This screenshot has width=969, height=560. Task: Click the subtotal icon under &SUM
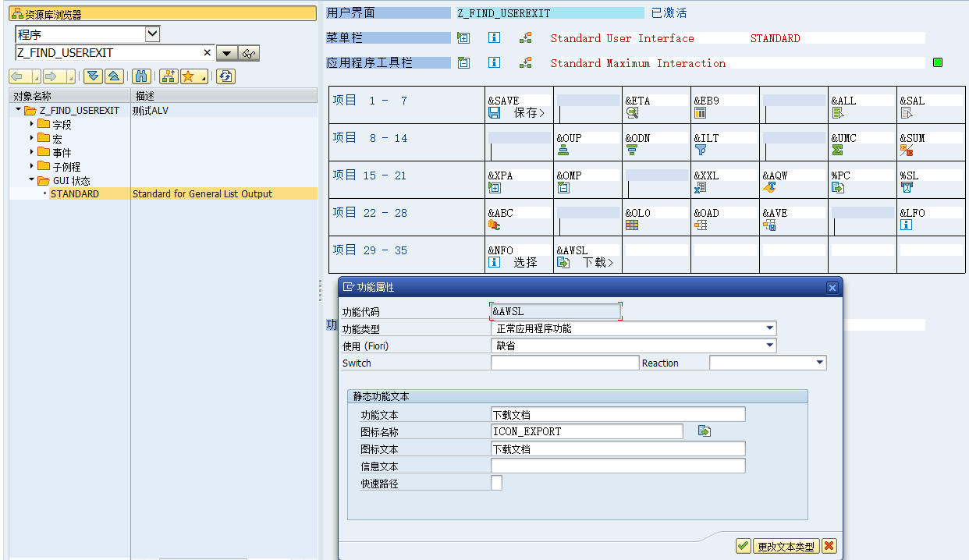click(907, 150)
